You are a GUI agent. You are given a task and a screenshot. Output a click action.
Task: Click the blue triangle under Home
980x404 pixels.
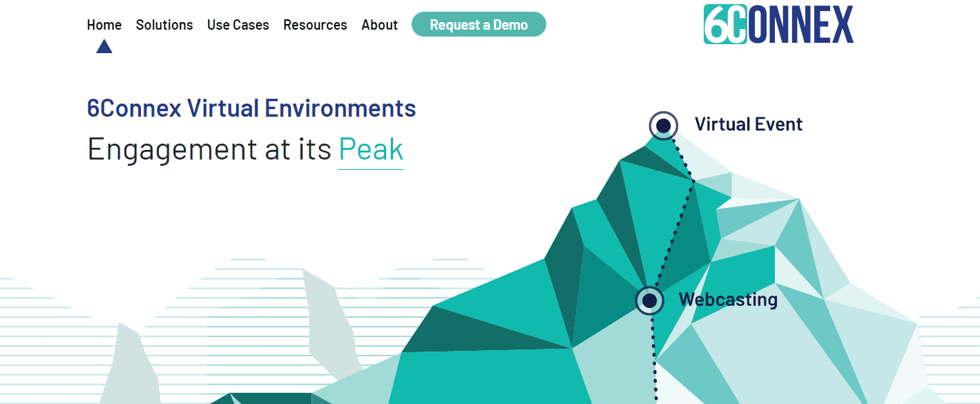104,46
